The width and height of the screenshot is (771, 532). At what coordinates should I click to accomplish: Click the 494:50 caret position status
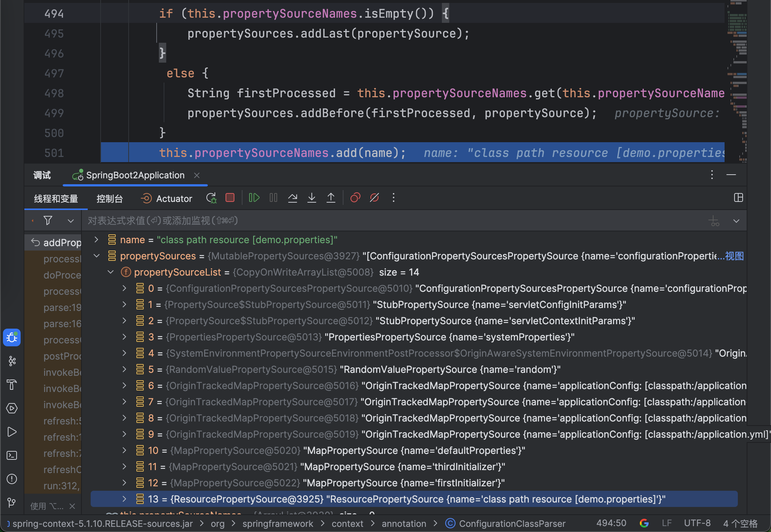[x=611, y=523]
